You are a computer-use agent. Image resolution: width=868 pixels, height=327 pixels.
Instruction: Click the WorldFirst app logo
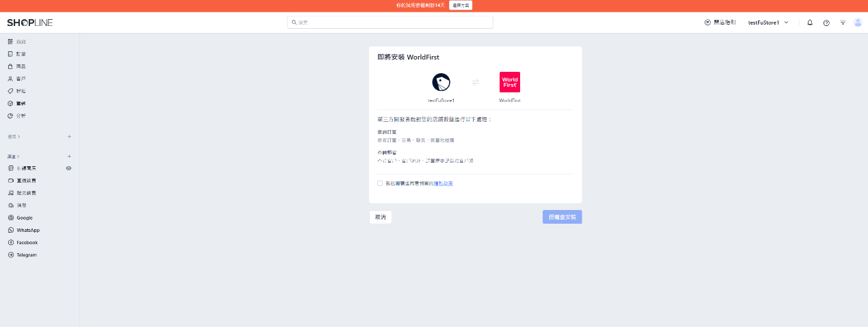click(x=510, y=82)
